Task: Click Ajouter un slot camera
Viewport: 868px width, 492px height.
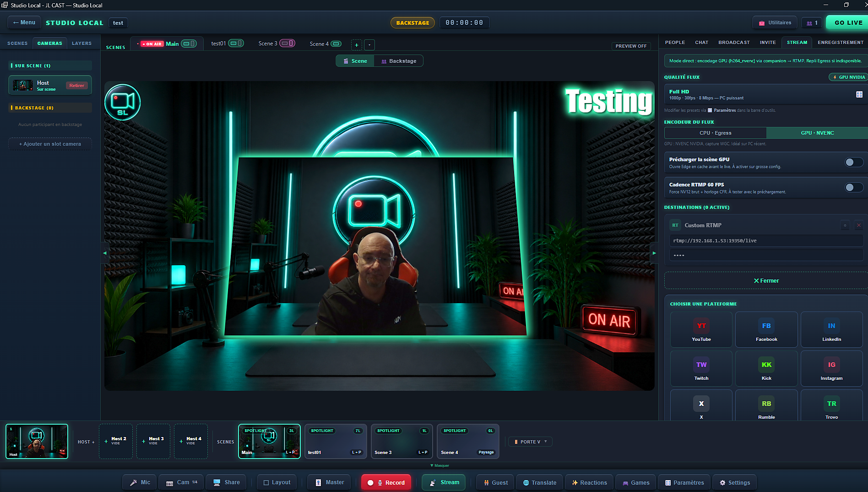Action: (50, 144)
